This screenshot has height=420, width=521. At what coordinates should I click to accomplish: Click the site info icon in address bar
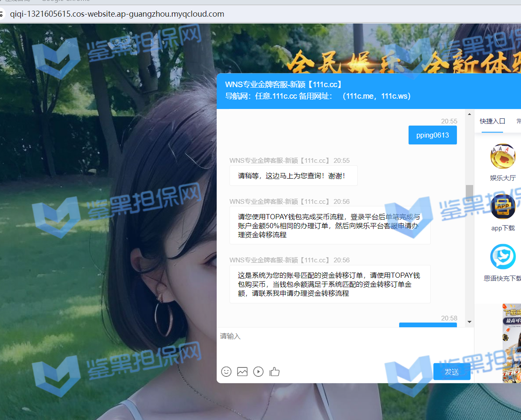(x=2, y=14)
